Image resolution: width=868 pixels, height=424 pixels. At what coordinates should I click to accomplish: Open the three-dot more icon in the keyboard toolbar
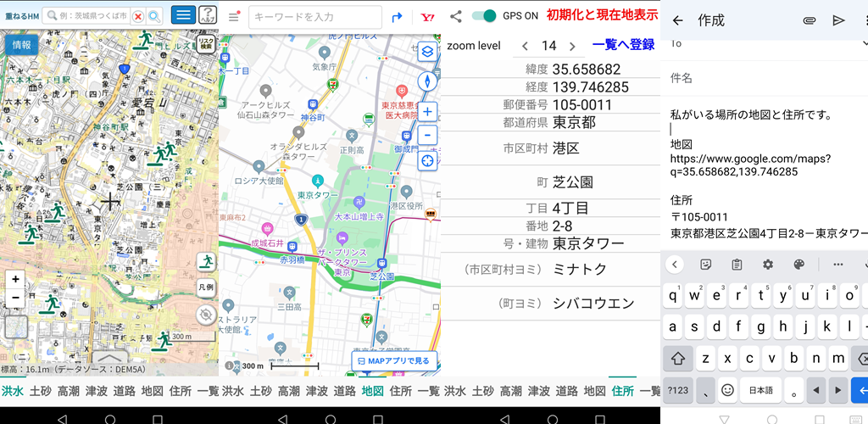click(838, 264)
